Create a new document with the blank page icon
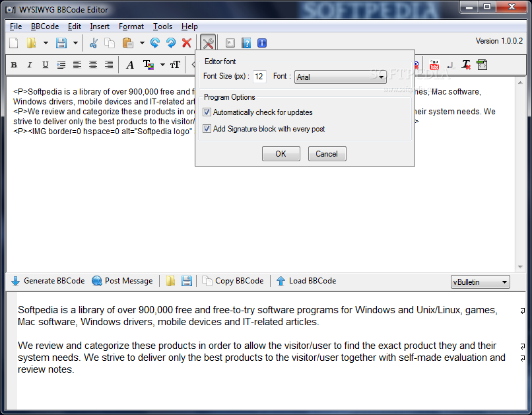 click(x=14, y=43)
